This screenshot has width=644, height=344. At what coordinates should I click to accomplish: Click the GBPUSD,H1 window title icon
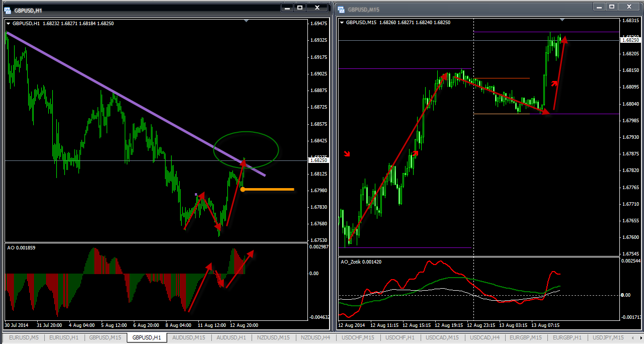point(9,10)
